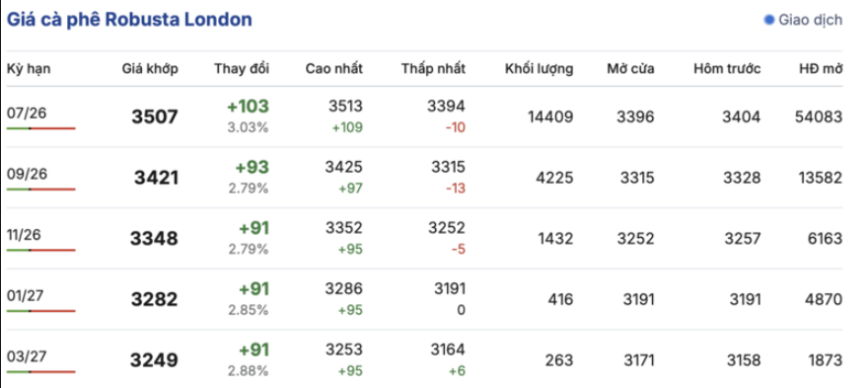Open the 01/27 contract row
The width and height of the screenshot is (868, 388).
[424, 299]
